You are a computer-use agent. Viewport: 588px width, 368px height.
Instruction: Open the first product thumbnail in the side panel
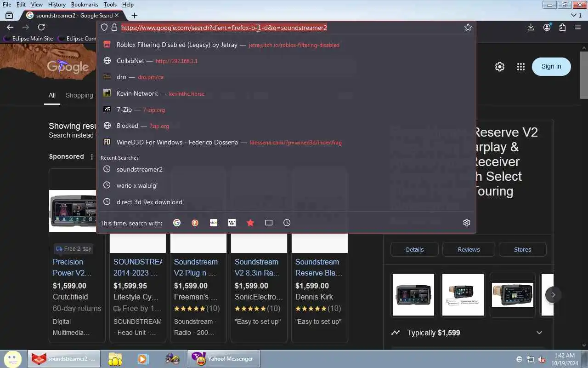point(413,295)
